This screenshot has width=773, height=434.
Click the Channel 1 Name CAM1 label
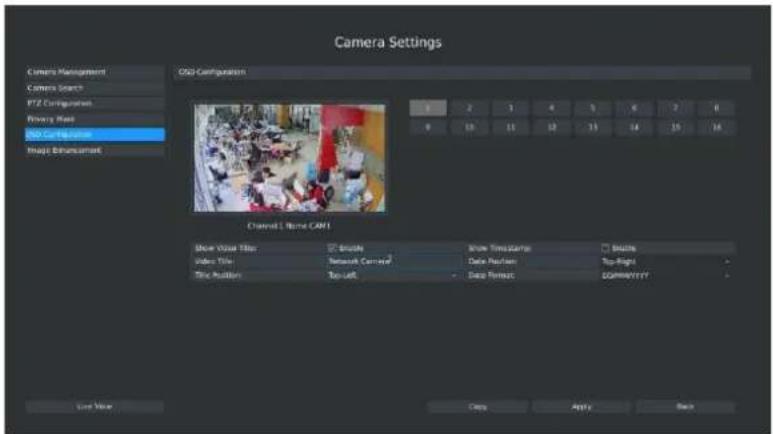pos(289,226)
